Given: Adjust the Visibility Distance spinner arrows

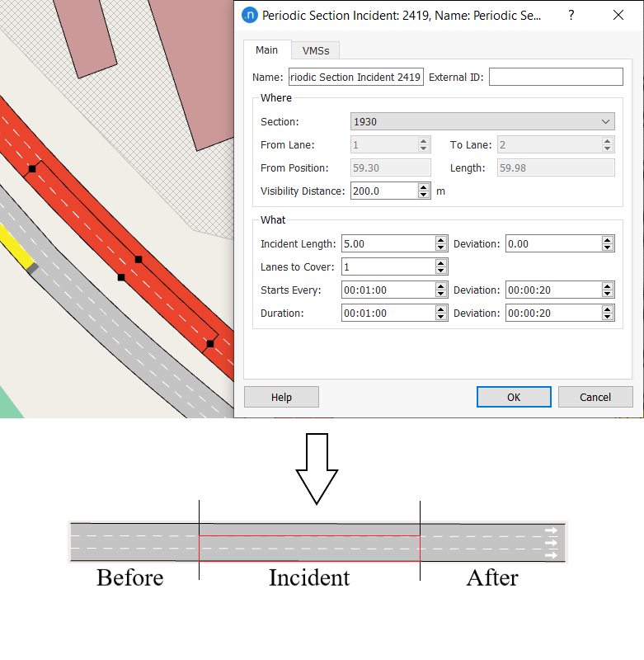Looking at the screenshot, I should tap(424, 191).
